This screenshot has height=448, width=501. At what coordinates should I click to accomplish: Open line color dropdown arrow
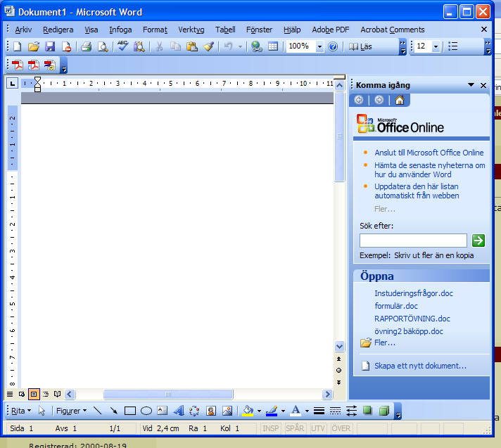(x=283, y=411)
